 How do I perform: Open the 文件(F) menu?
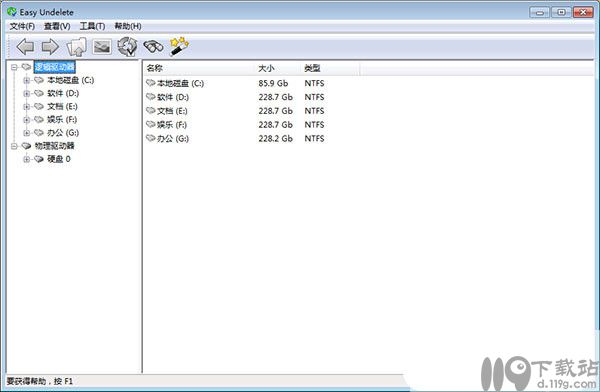click(x=22, y=26)
